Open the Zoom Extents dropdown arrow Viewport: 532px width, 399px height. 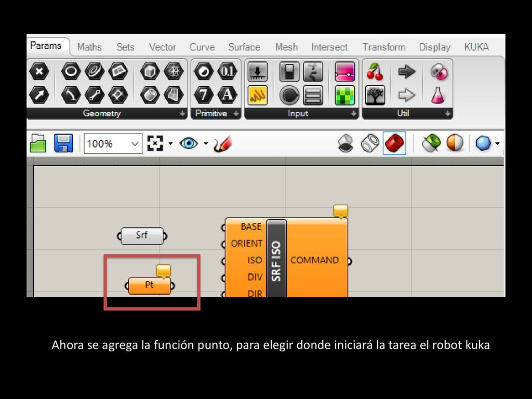click(x=170, y=143)
